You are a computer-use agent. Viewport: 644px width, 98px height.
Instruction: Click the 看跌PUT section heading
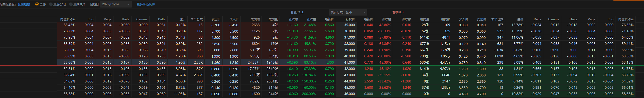398,12
